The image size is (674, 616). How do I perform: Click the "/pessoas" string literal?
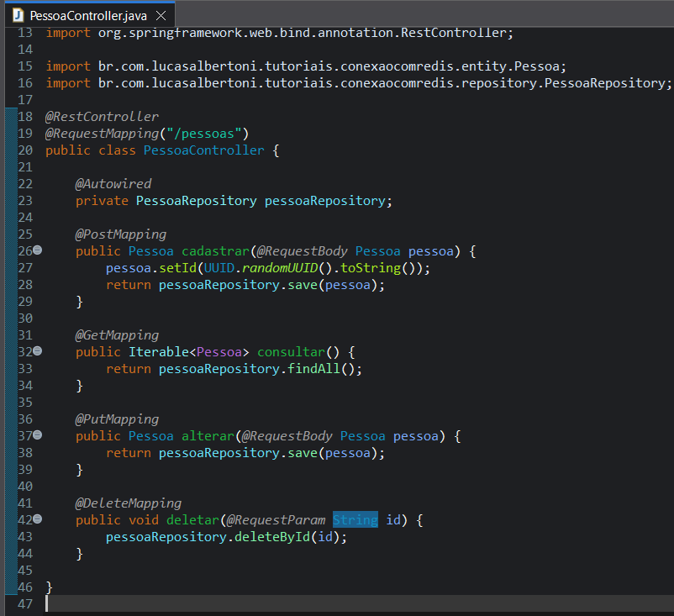click(x=203, y=133)
